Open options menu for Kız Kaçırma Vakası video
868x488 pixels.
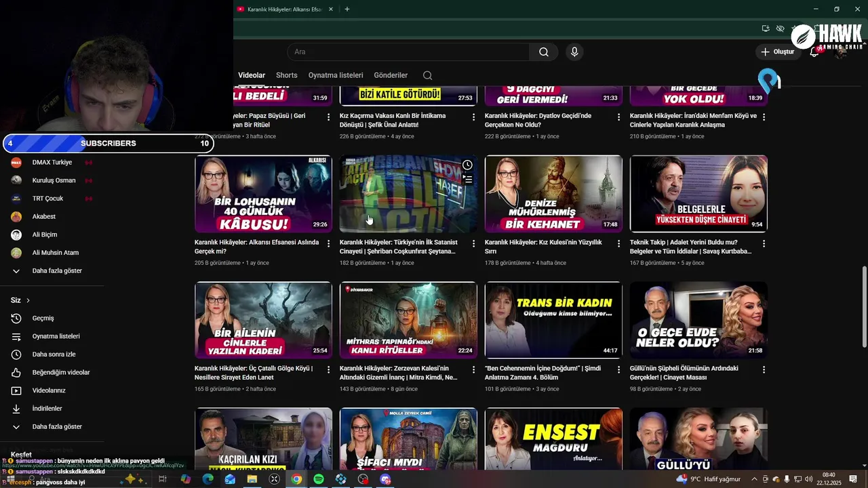tap(473, 117)
